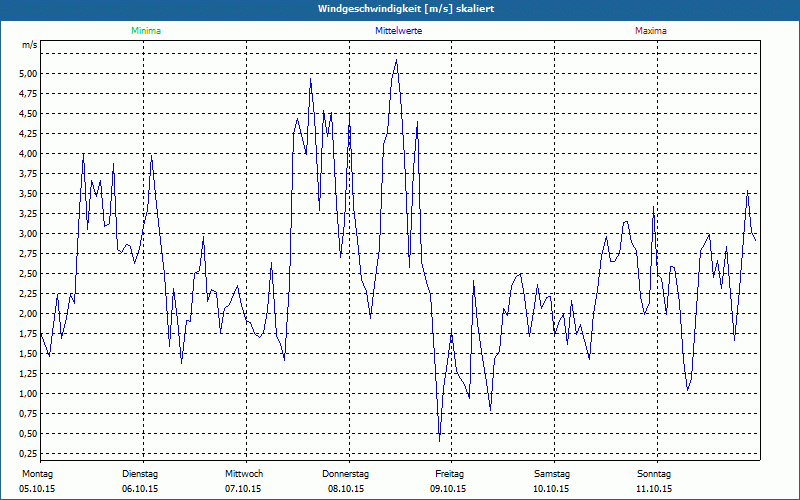The width and height of the screenshot is (800, 500).
Task: Click the Mittwoch day label
Action: (x=244, y=474)
